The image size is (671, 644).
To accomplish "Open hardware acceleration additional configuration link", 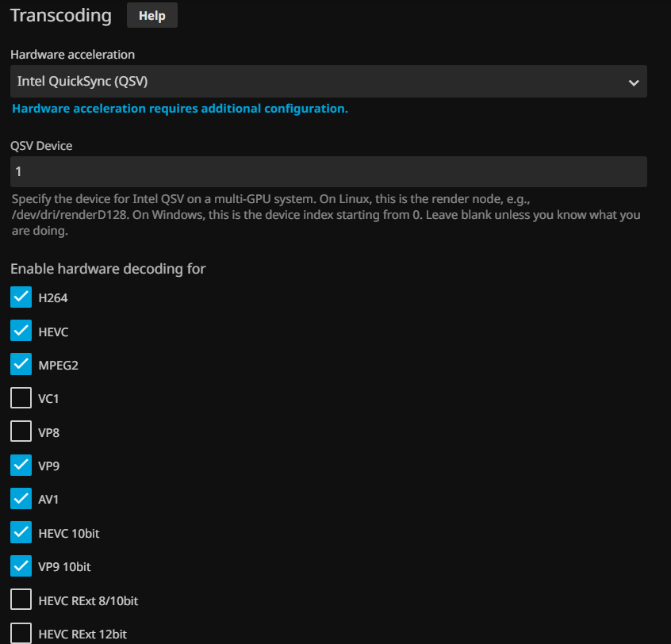I will 180,109.
